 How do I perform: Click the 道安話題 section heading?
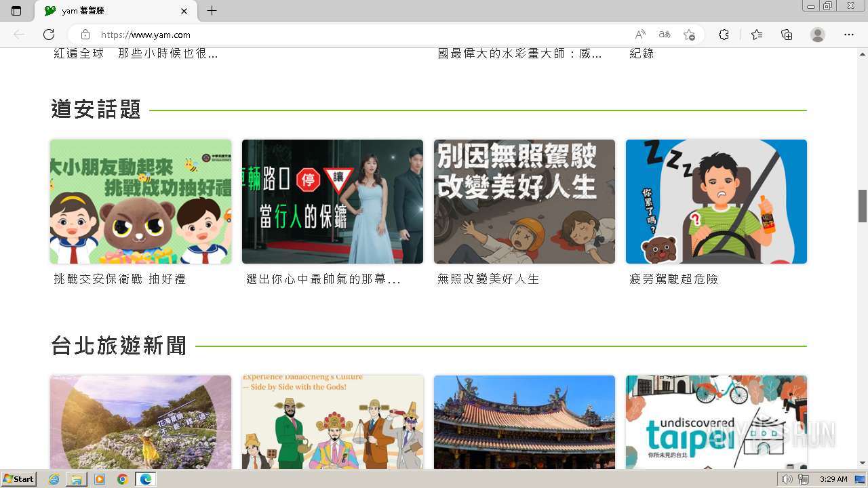pos(96,109)
